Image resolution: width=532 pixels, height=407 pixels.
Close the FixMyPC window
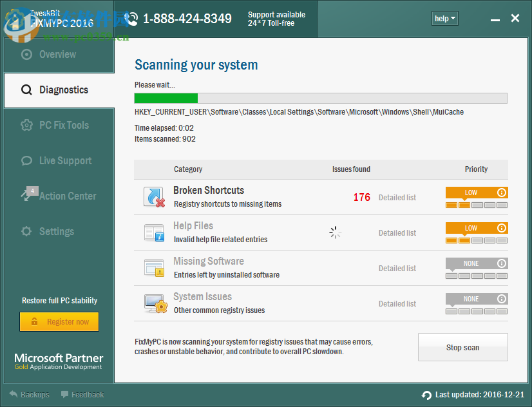tap(515, 18)
